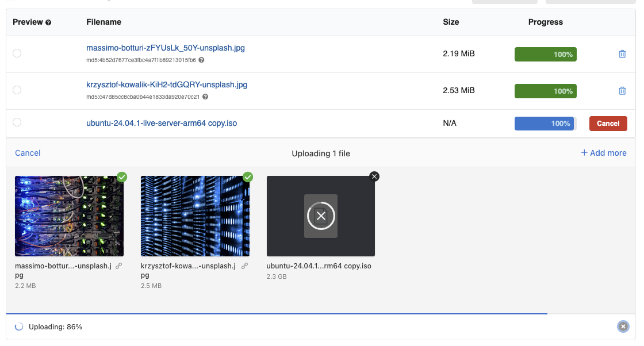Click the ubuntu ISO blue progress bar

545,123
